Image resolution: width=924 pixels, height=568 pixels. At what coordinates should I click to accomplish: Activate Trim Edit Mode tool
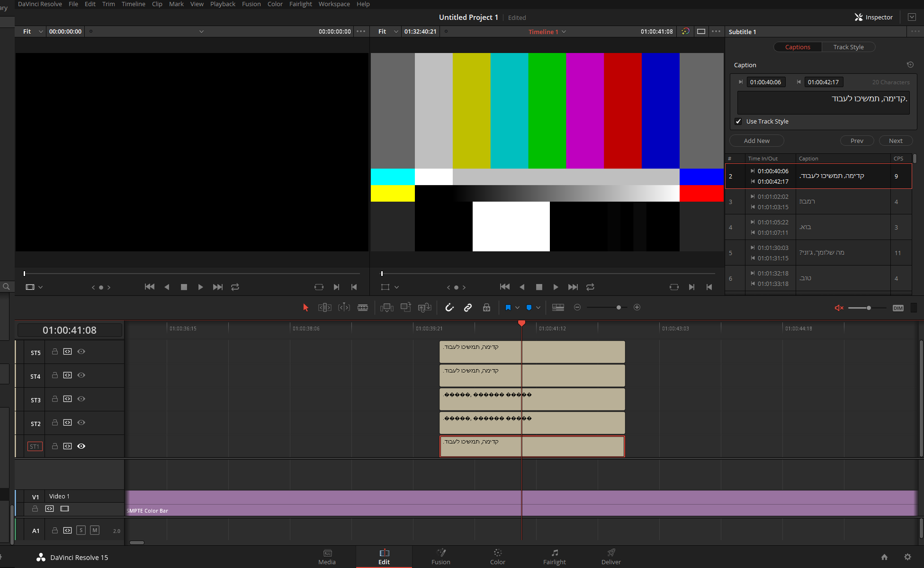pyautogui.click(x=325, y=308)
